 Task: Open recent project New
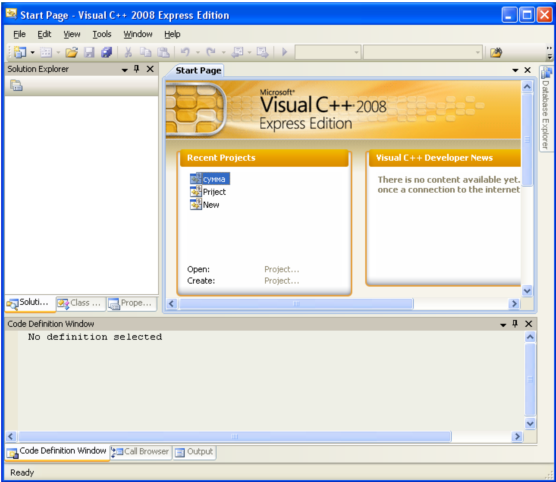click(x=205, y=205)
